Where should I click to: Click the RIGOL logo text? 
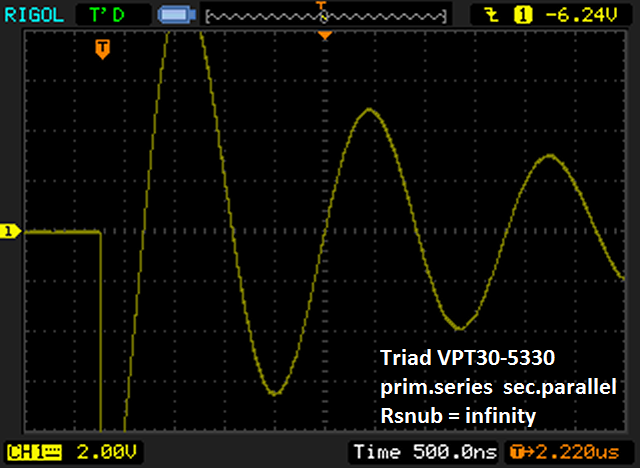click(x=34, y=15)
